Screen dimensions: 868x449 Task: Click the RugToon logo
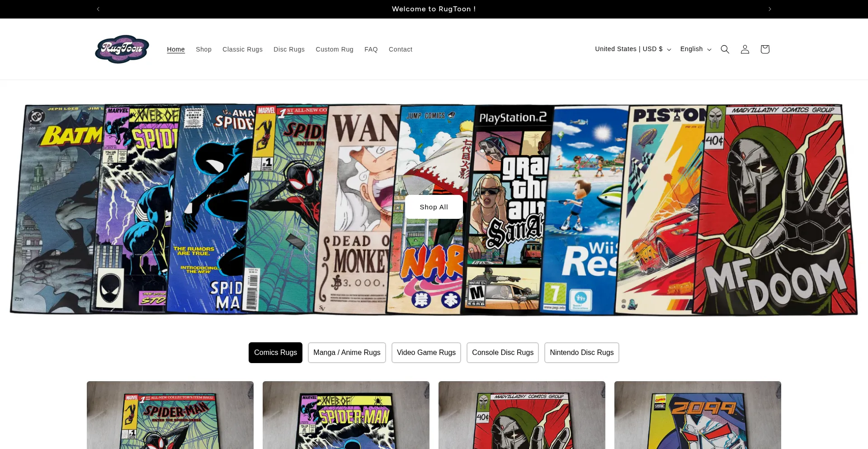tap(122, 49)
